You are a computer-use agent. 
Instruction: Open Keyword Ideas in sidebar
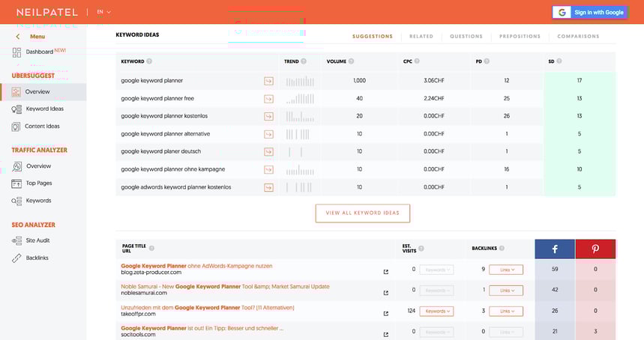tap(37, 109)
